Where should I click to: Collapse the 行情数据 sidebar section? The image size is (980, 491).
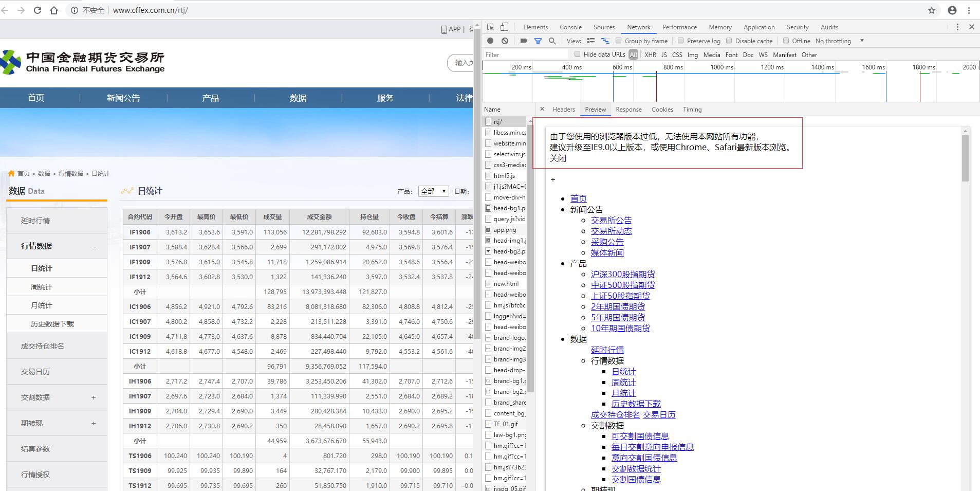pyautogui.click(x=95, y=247)
